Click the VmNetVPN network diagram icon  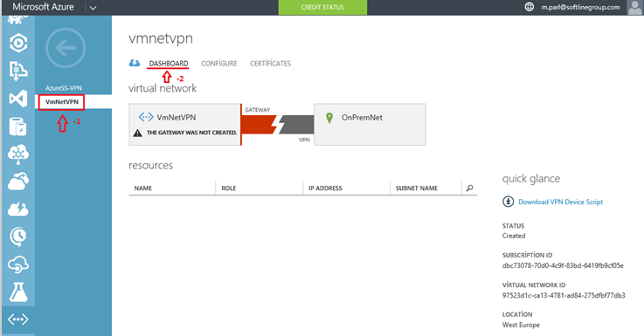pyautogui.click(x=146, y=117)
